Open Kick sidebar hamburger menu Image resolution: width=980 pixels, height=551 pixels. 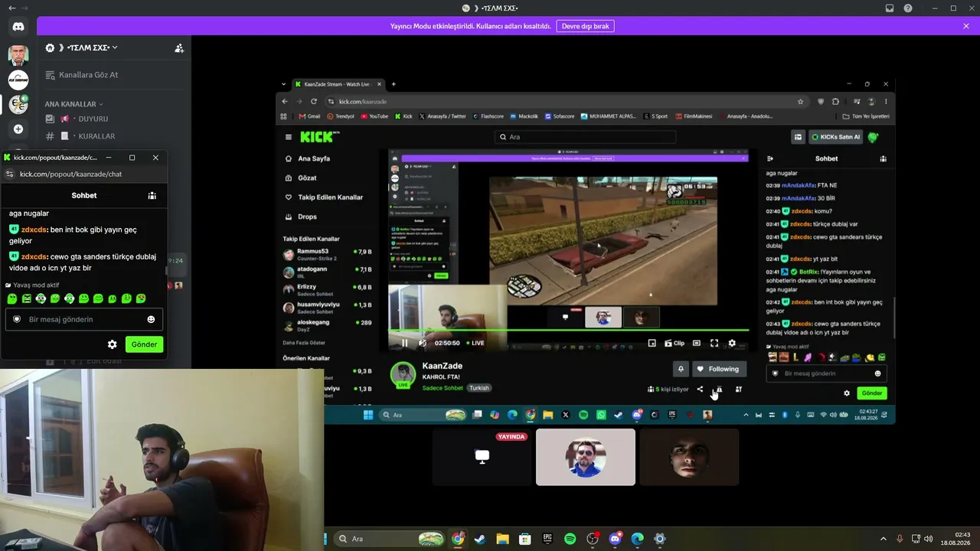[x=289, y=137]
